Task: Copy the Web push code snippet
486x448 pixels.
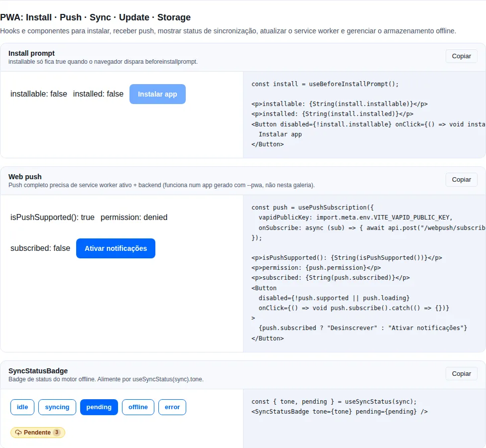Action: [461, 179]
